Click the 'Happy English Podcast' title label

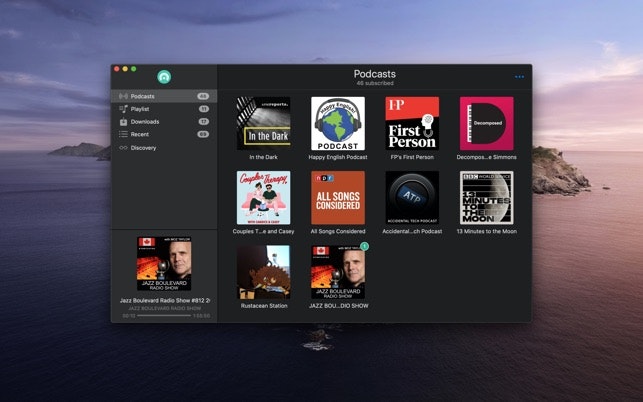click(338, 157)
